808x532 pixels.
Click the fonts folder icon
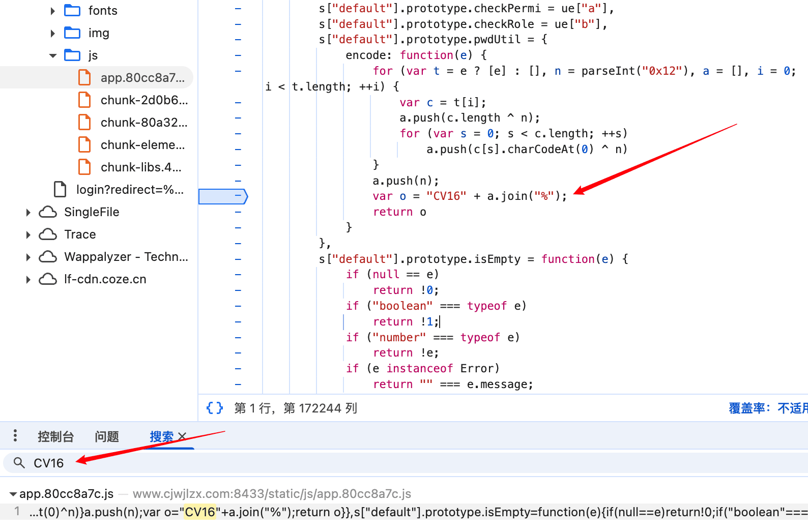(72, 11)
